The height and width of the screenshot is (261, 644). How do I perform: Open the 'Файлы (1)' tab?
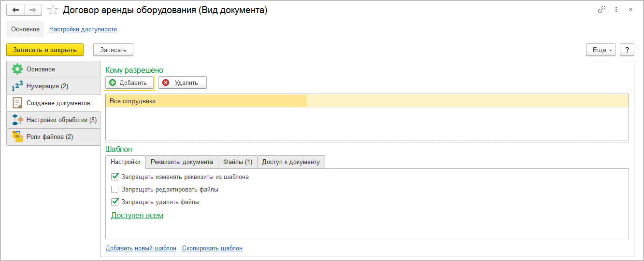pyautogui.click(x=238, y=162)
